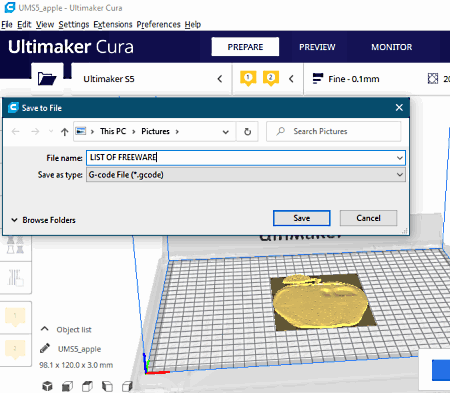450x393 pixels.
Task: Click the Cancel button
Action: pyautogui.click(x=368, y=218)
